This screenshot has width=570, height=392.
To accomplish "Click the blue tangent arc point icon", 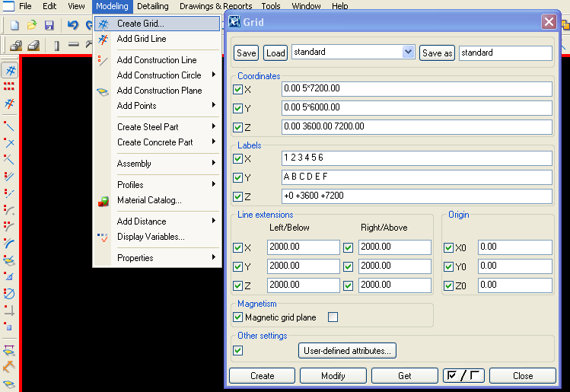I will pos(9,243).
